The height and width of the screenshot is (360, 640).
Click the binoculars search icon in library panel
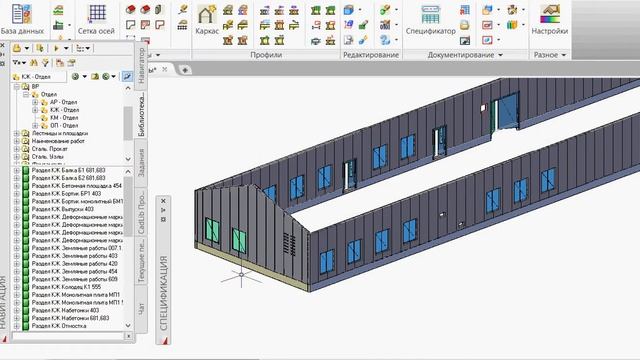pos(34,63)
